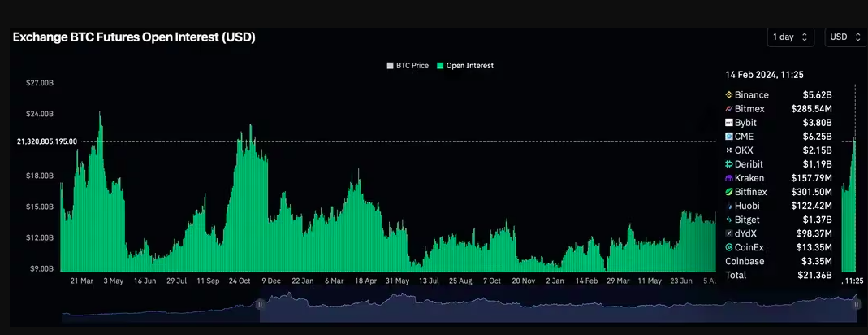Click the left handle of the range slider
This screenshot has height=335, width=868.
click(261, 303)
